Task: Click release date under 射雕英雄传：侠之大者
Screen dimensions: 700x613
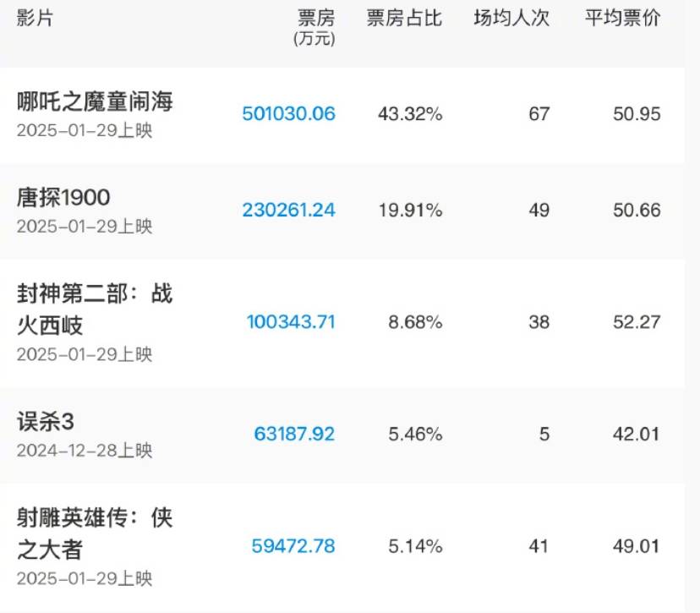Action: pyautogui.click(x=85, y=578)
